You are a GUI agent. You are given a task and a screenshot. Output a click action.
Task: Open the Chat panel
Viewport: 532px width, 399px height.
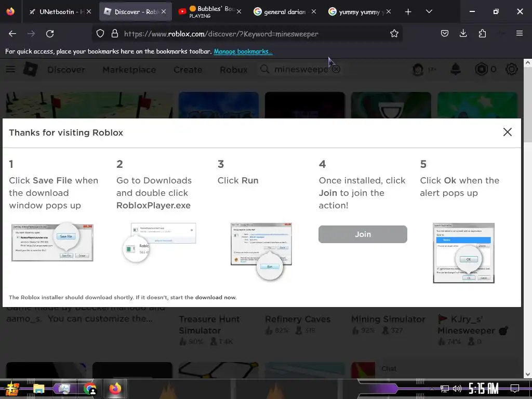tap(389, 368)
